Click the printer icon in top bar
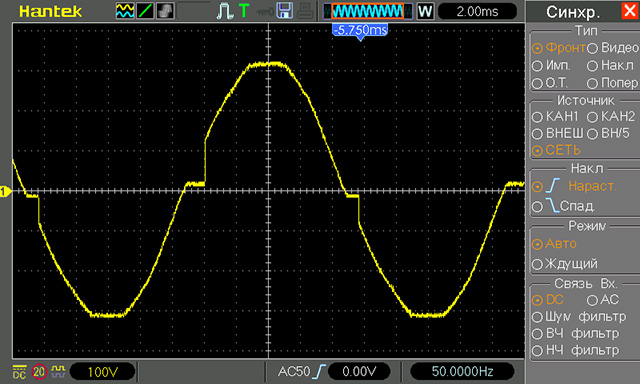 coord(305,11)
